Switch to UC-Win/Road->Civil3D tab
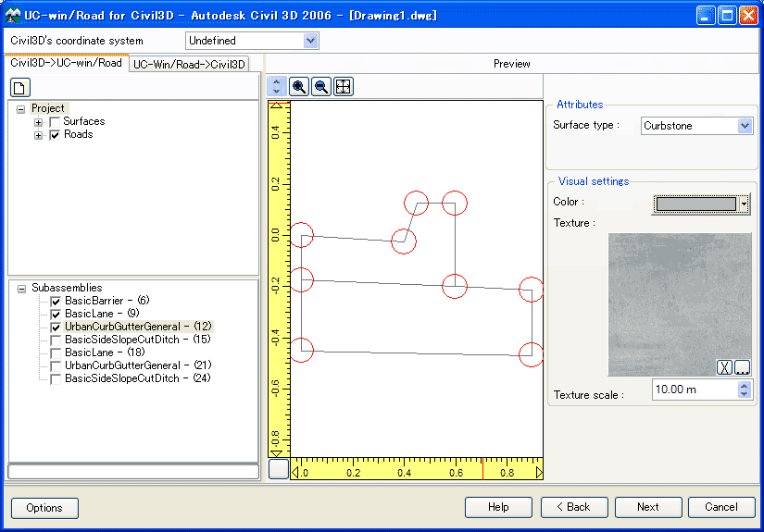Viewport: 764px width, 532px height. [189, 64]
